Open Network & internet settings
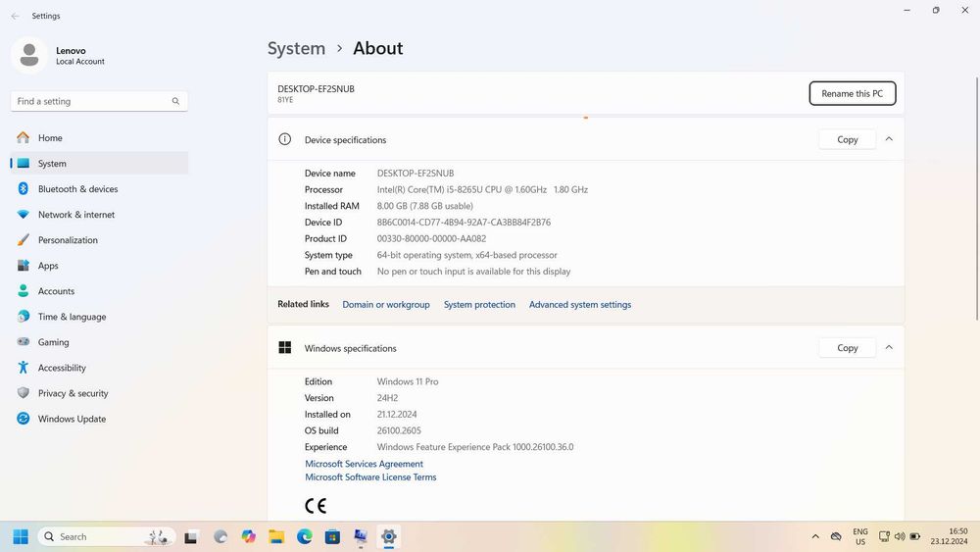 [x=99, y=215]
